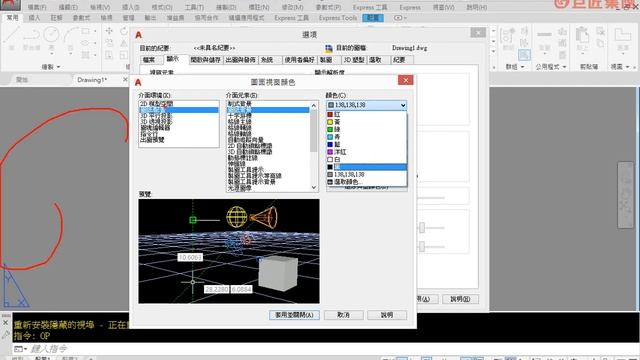The height and width of the screenshot is (360, 640).
Task: Click 選取顏色... in the color list
Action: click(367, 182)
